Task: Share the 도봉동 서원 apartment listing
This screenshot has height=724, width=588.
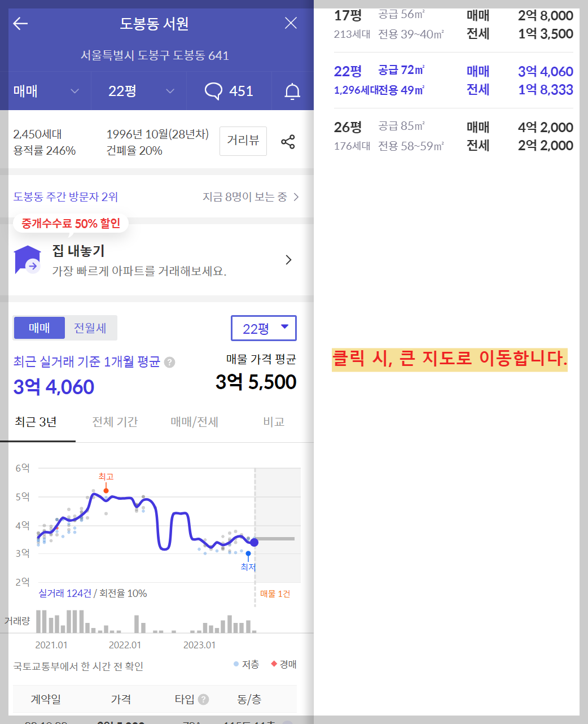Action: (x=288, y=142)
